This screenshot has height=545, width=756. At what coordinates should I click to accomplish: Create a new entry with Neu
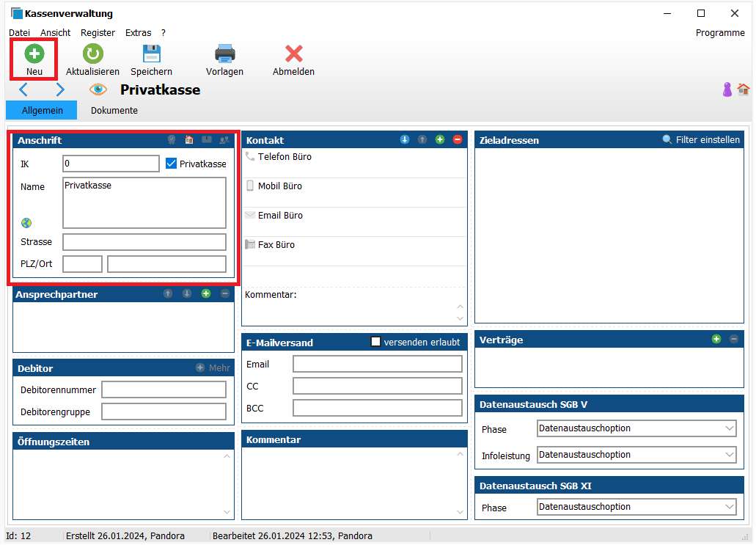[x=34, y=59]
